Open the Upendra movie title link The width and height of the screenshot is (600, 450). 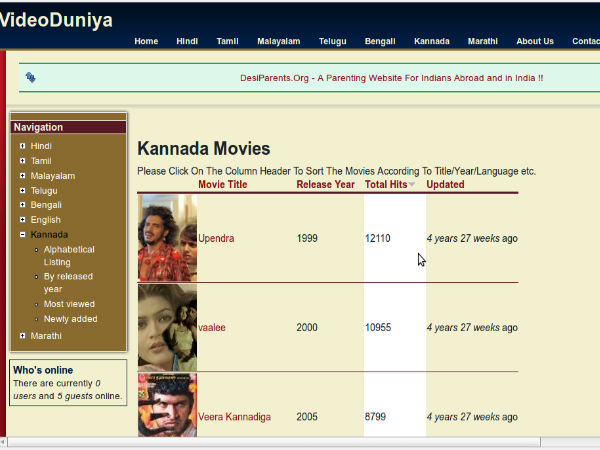point(216,239)
